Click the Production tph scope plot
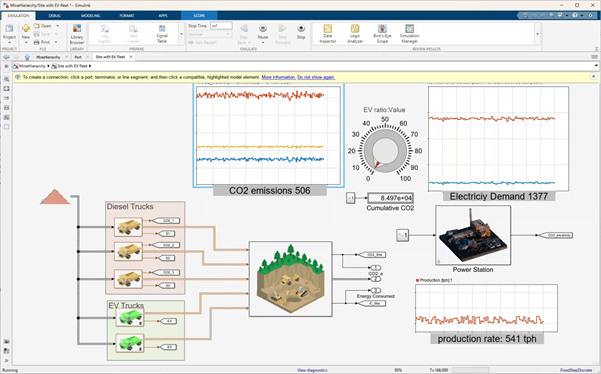Screen dimensions: 601x374 486,308
